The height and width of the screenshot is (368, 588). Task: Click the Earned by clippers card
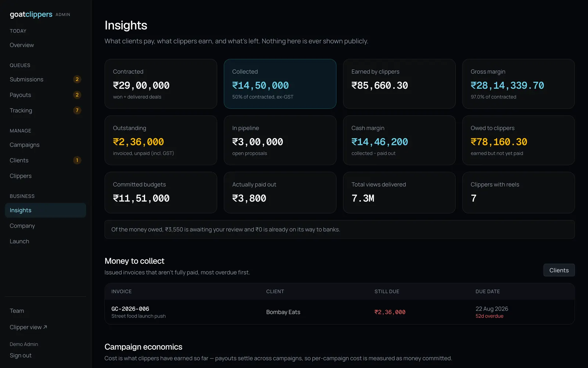(x=399, y=84)
